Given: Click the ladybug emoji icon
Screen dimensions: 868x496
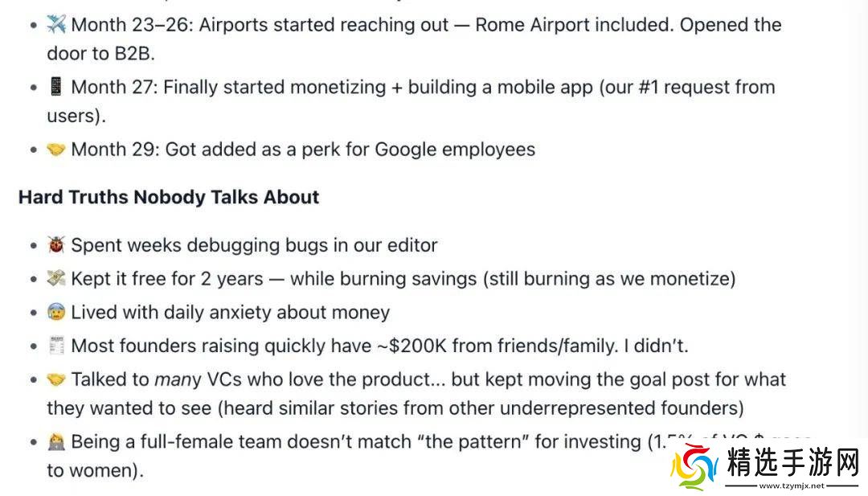Looking at the screenshot, I should [55, 245].
